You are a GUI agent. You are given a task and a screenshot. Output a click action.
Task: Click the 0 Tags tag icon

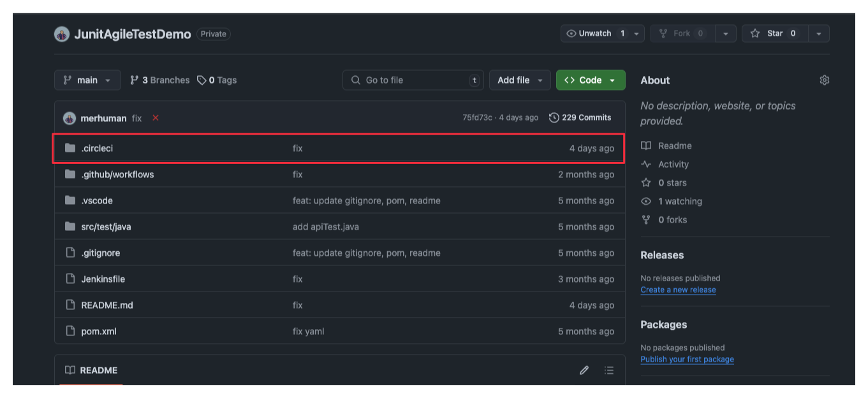tap(202, 80)
